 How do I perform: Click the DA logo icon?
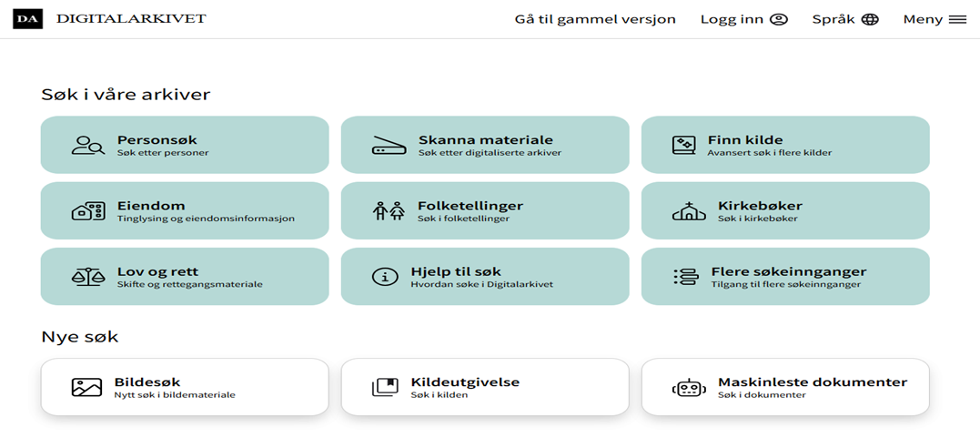(x=27, y=19)
